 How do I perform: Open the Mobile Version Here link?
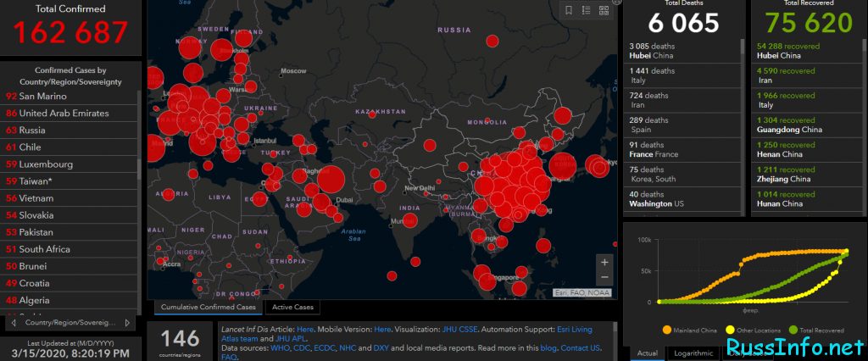[382, 330]
